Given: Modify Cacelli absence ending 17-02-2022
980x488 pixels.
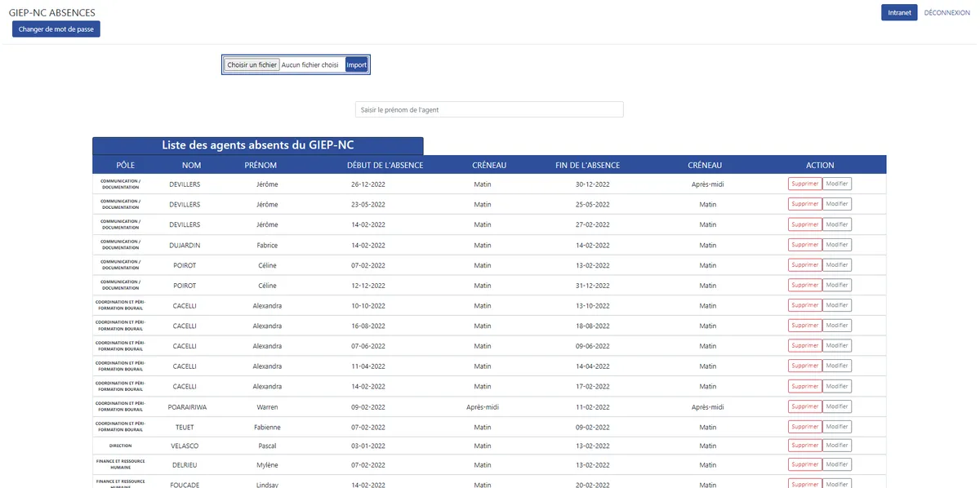Looking at the screenshot, I should pyautogui.click(x=837, y=386).
